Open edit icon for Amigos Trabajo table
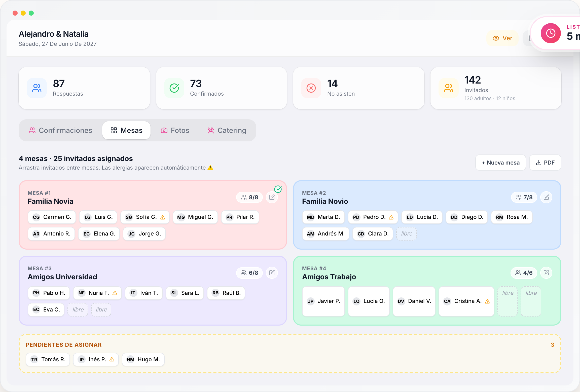The image size is (580, 392). pos(546,273)
